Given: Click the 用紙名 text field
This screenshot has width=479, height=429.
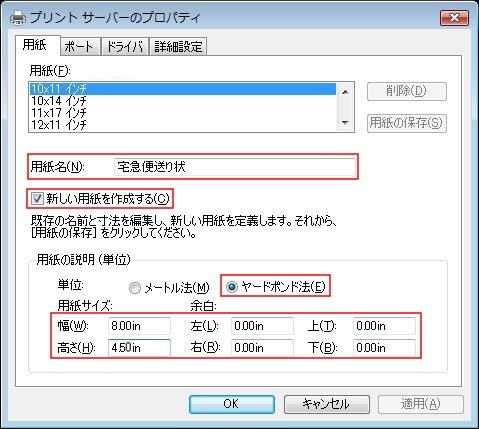Looking at the screenshot, I should click(235, 167).
